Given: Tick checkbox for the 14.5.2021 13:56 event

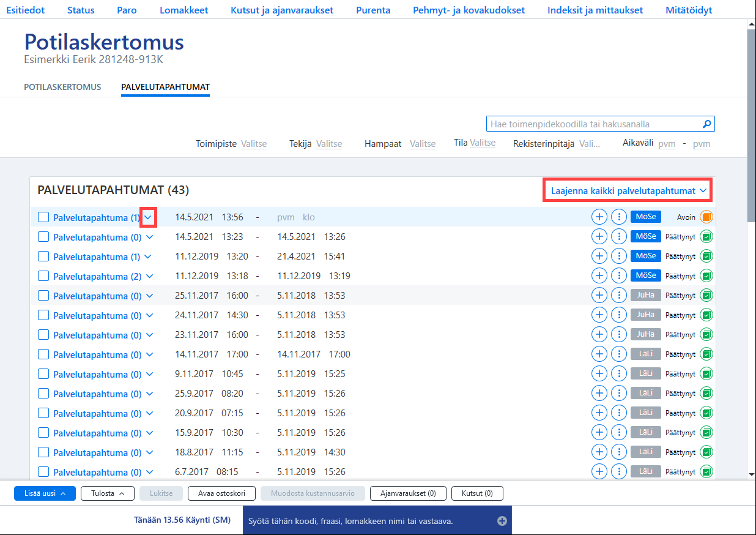Looking at the screenshot, I should [x=43, y=217].
